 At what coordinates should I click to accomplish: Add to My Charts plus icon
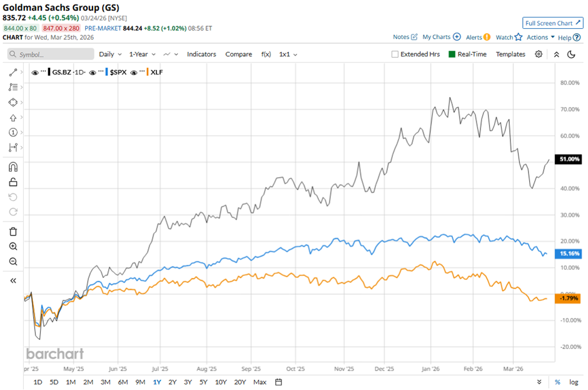(x=457, y=37)
